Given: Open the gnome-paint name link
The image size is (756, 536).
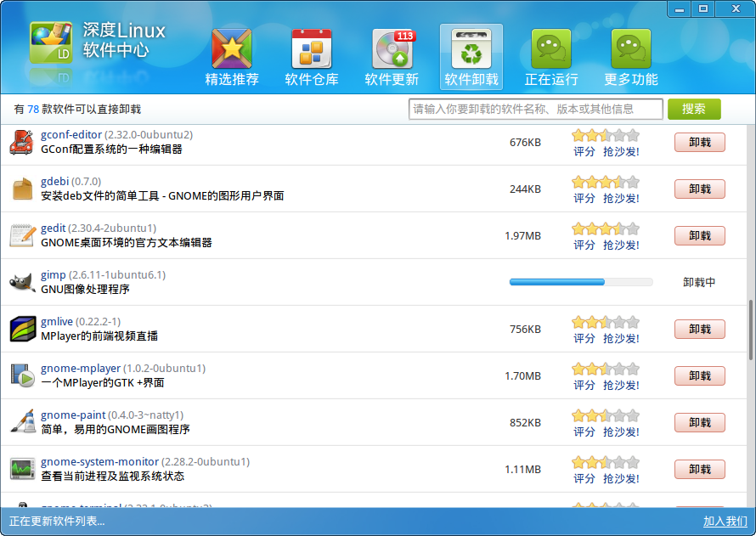Looking at the screenshot, I should tap(73, 415).
